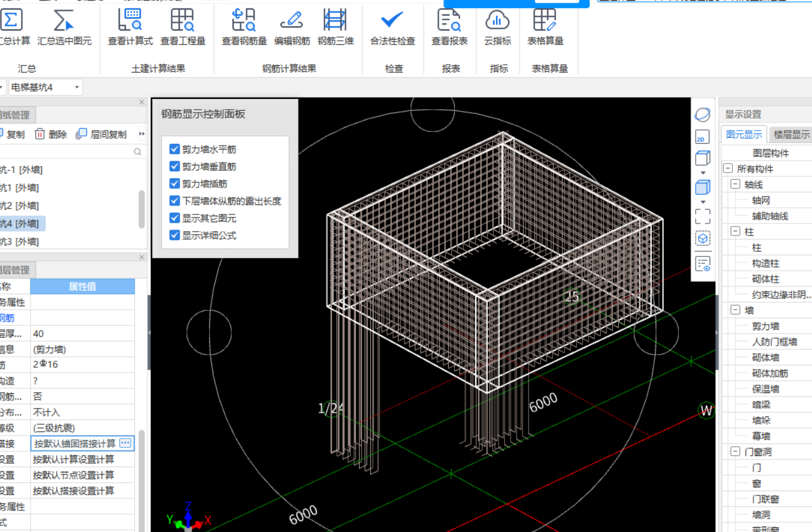Switch to 2D view icon
Viewport: 812px width, 532px height.
[x=702, y=137]
